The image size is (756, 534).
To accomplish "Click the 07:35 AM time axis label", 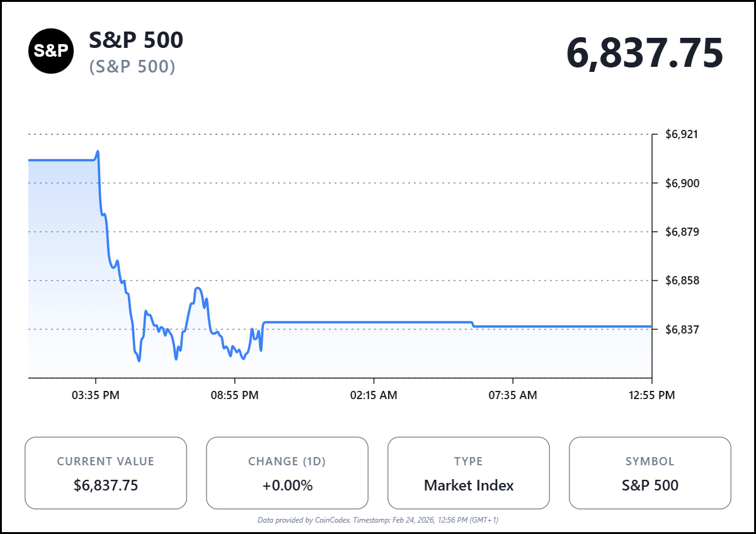I will 513,395.
